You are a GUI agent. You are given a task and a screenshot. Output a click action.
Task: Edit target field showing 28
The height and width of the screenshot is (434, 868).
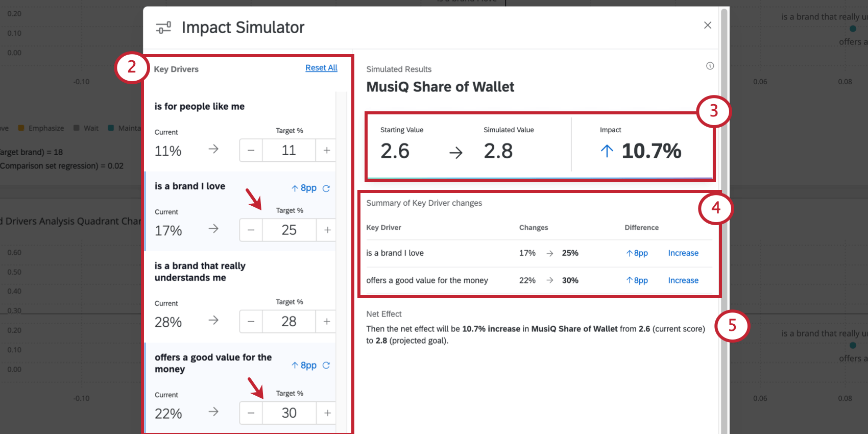(x=289, y=322)
